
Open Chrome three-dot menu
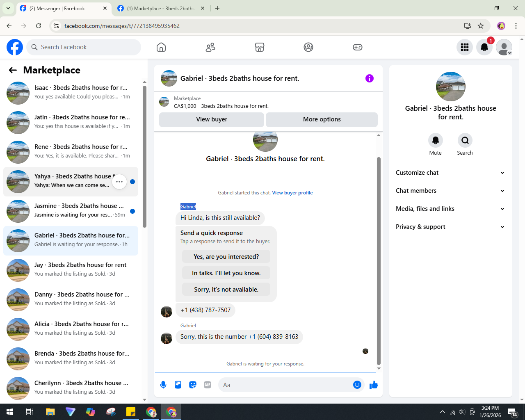pyautogui.click(x=516, y=26)
